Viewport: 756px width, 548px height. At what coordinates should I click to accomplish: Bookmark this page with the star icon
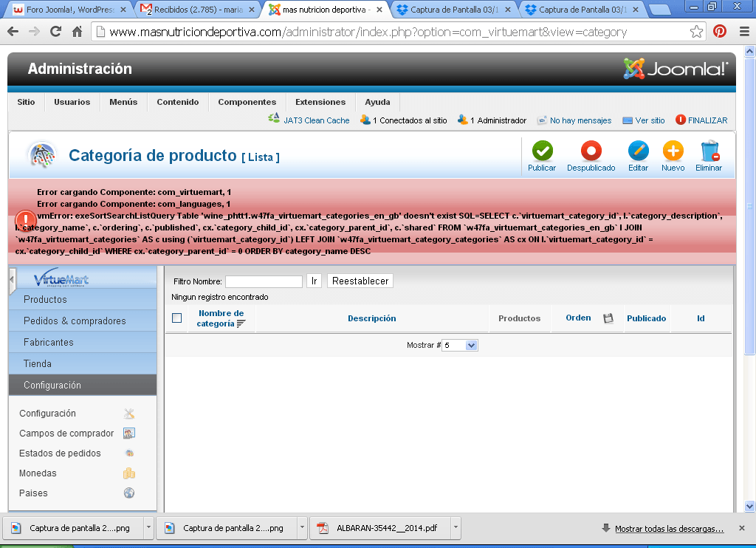pos(696,32)
